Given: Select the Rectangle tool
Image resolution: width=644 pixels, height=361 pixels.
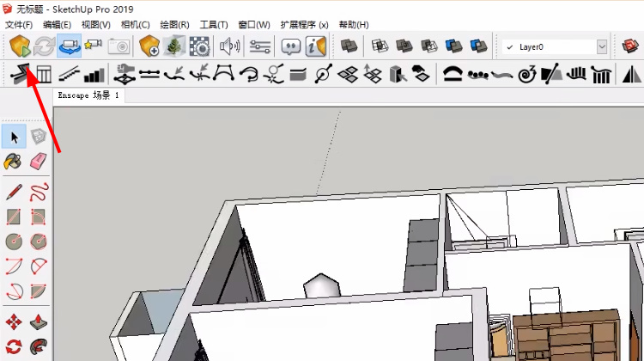Looking at the screenshot, I should coord(14,217).
